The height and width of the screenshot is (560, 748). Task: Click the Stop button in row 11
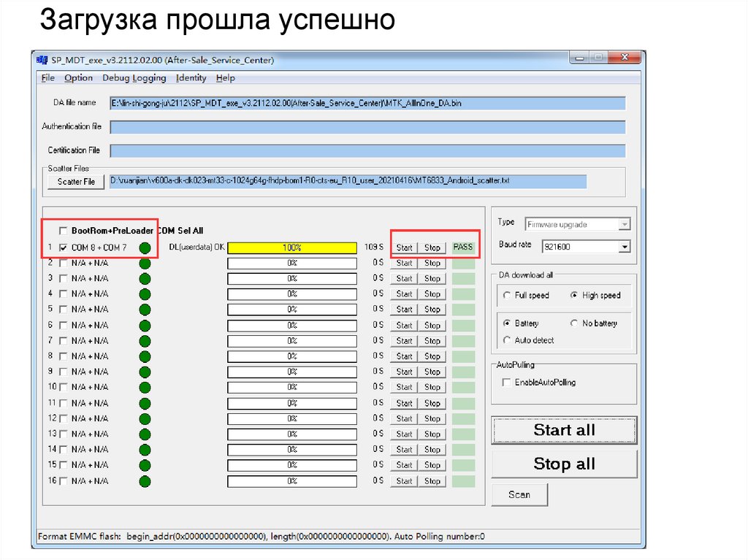(x=432, y=403)
